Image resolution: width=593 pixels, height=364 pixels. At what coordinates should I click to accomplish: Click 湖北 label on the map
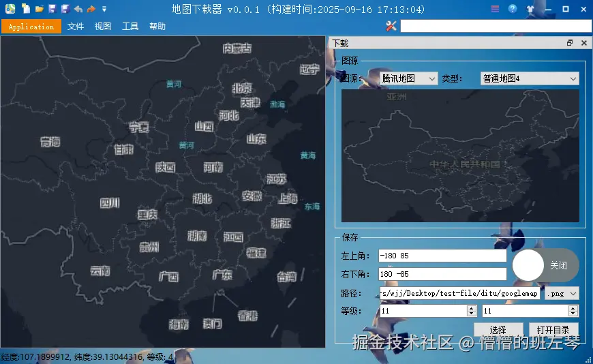[202, 198]
